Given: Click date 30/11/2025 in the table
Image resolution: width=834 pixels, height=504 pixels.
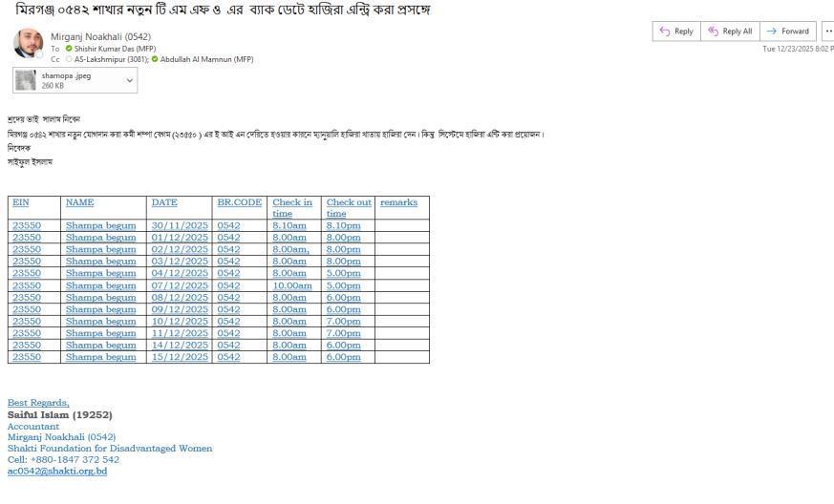Looking at the screenshot, I should 180,225.
